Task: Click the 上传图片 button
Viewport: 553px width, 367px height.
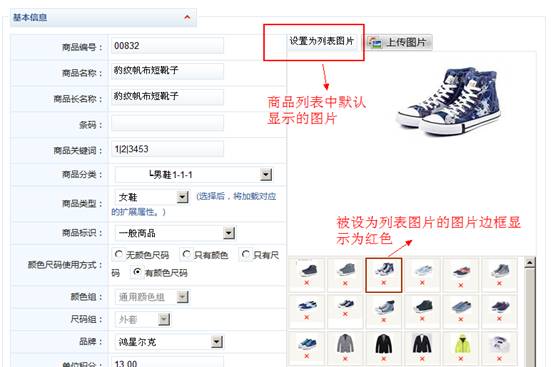Action: tap(399, 43)
